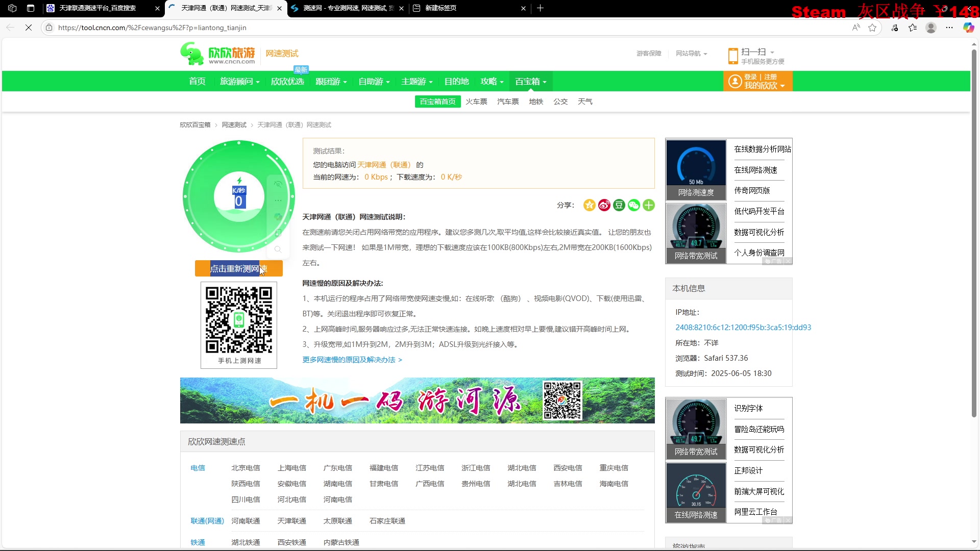Click the 扫一扫 phone icon

(733, 56)
